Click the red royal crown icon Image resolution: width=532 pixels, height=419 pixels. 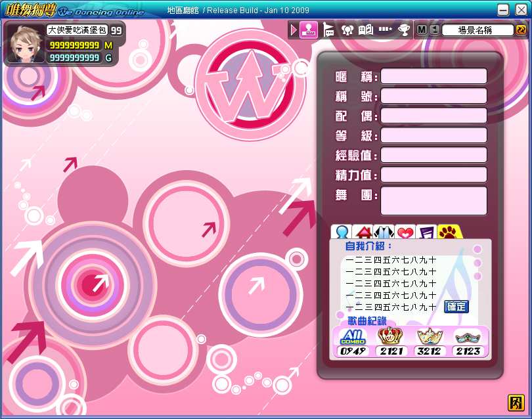tap(391, 336)
